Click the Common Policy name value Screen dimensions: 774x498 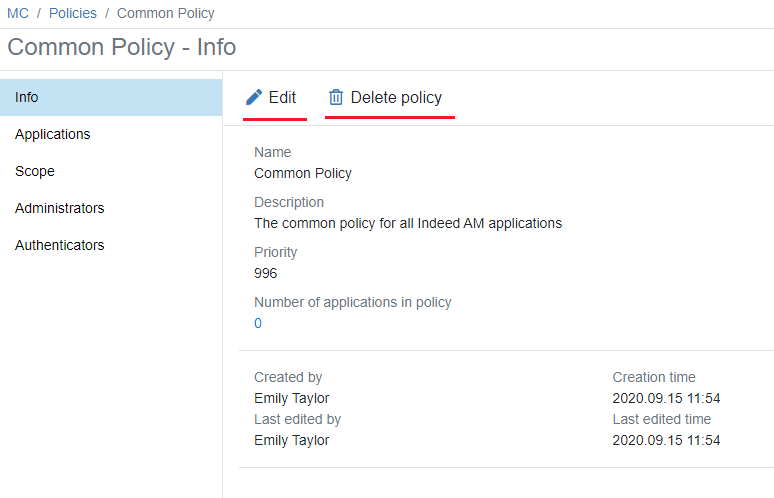coord(303,173)
